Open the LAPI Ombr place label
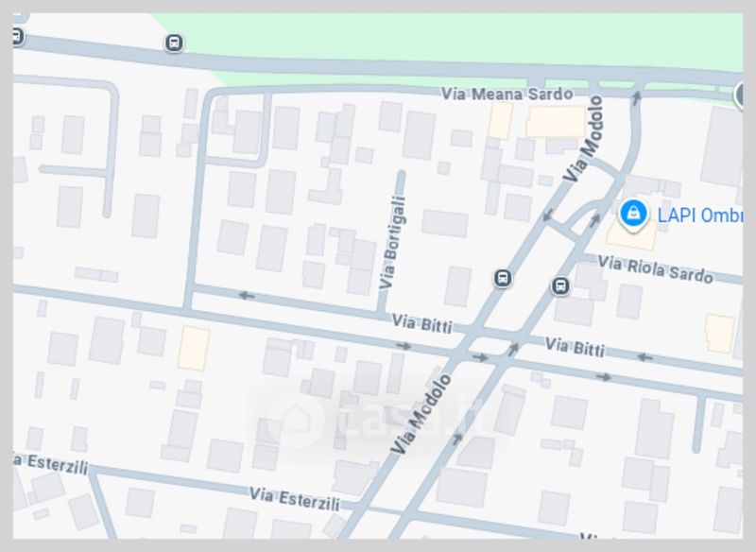The image size is (756, 552). tap(700, 216)
